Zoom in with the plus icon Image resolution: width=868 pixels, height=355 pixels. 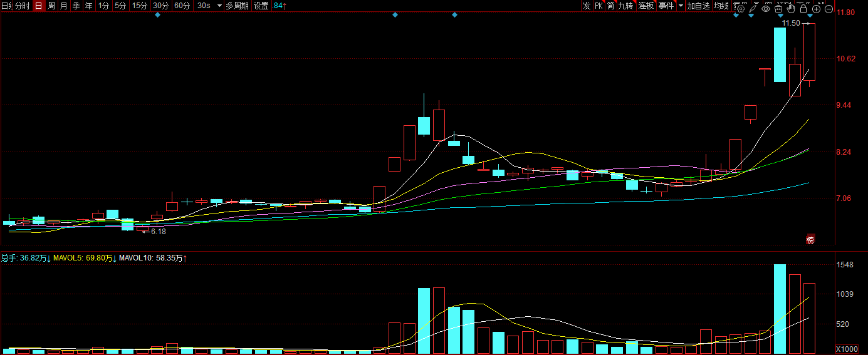tap(816, 9)
